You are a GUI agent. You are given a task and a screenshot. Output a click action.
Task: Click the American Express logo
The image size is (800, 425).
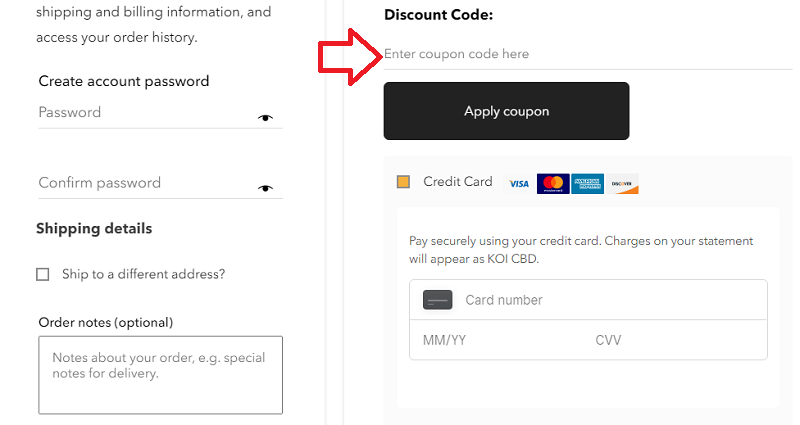pyautogui.click(x=588, y=184)
